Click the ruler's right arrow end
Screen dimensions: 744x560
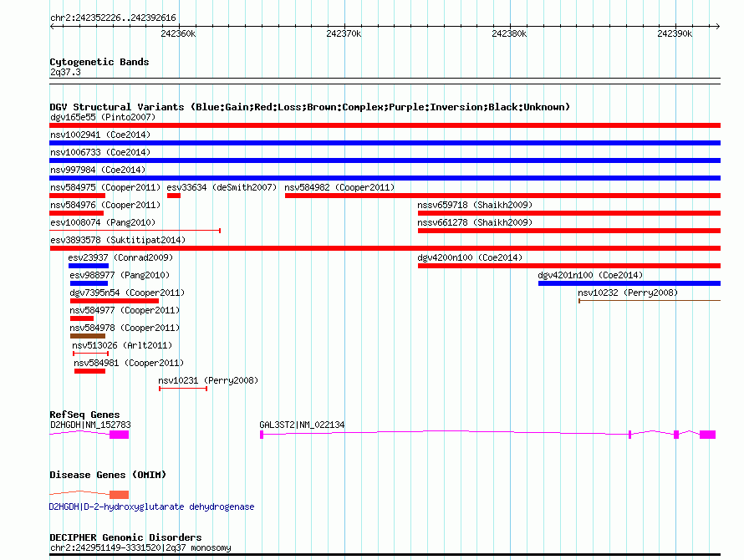point(718,26)
